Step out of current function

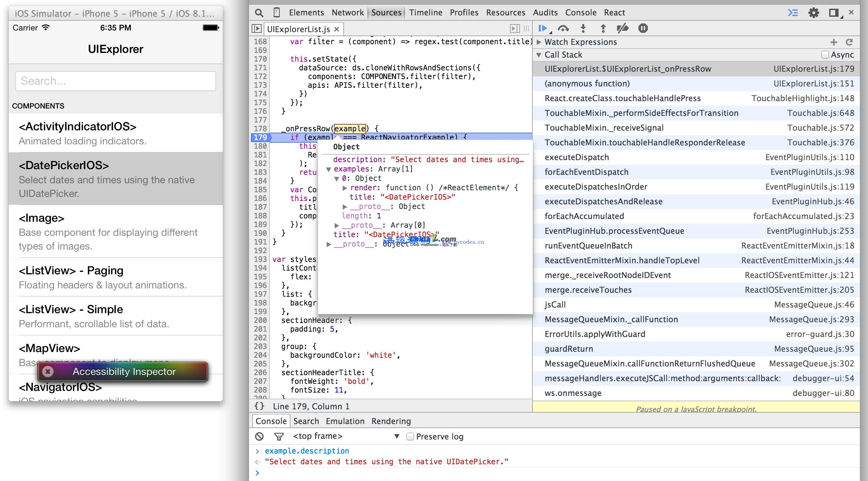click(x=603, y=28)
